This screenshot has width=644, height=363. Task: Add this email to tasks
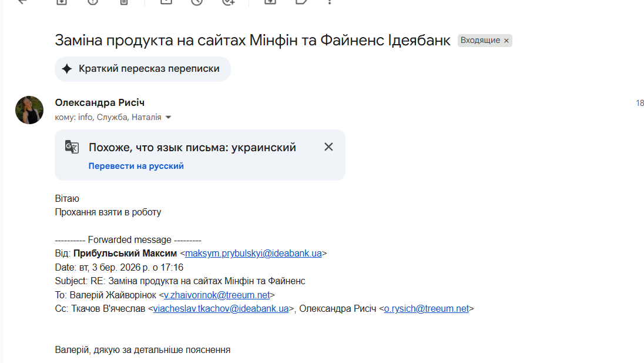point(229,2)
